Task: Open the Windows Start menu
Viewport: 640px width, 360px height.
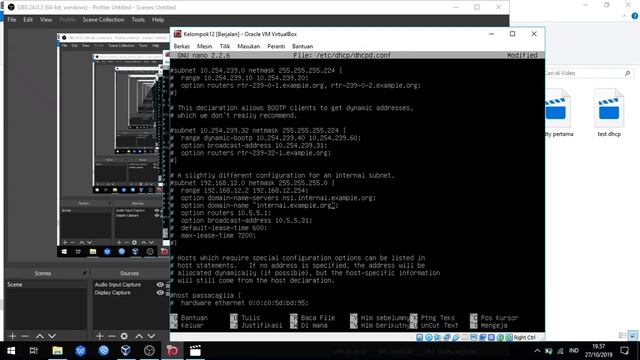Action: (11, 351)
